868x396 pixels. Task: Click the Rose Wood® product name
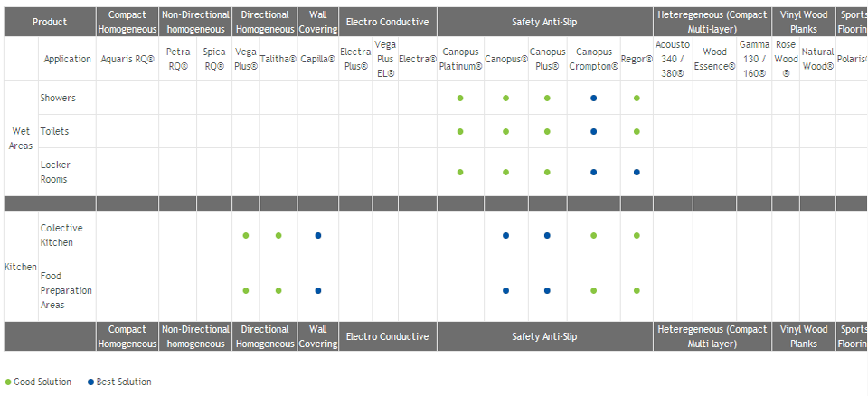786,60
